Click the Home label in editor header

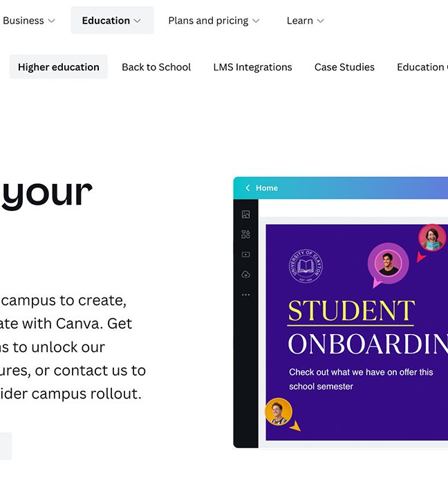point(267,188)
